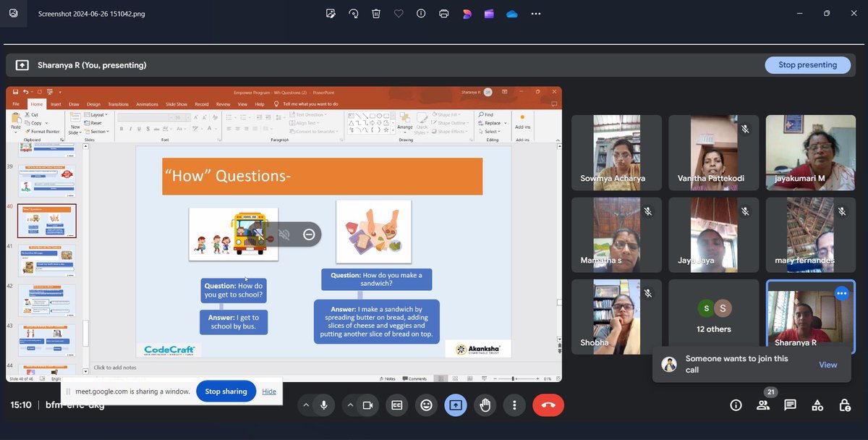
Task: Rotate the image using the rotate icon
Action: click(x=354, y=13)
